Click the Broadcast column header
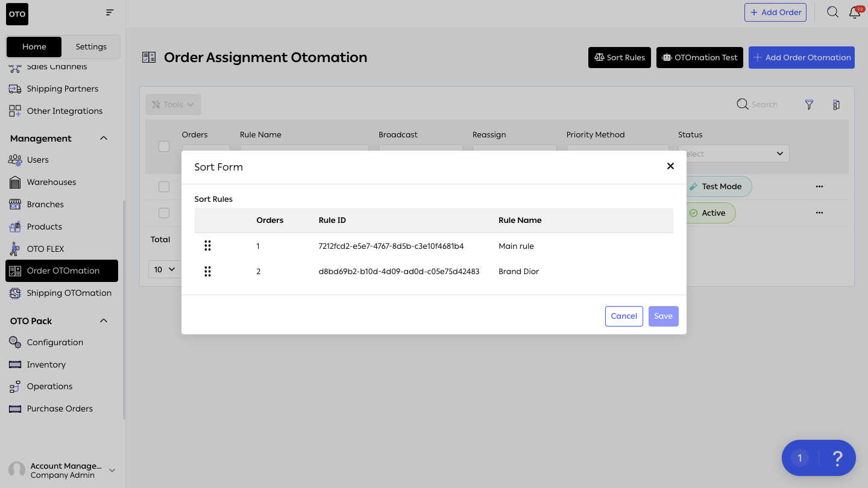 coord(398,135)
